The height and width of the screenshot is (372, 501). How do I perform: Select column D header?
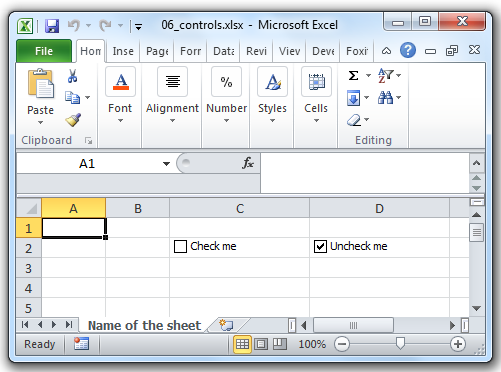[379, 209]
